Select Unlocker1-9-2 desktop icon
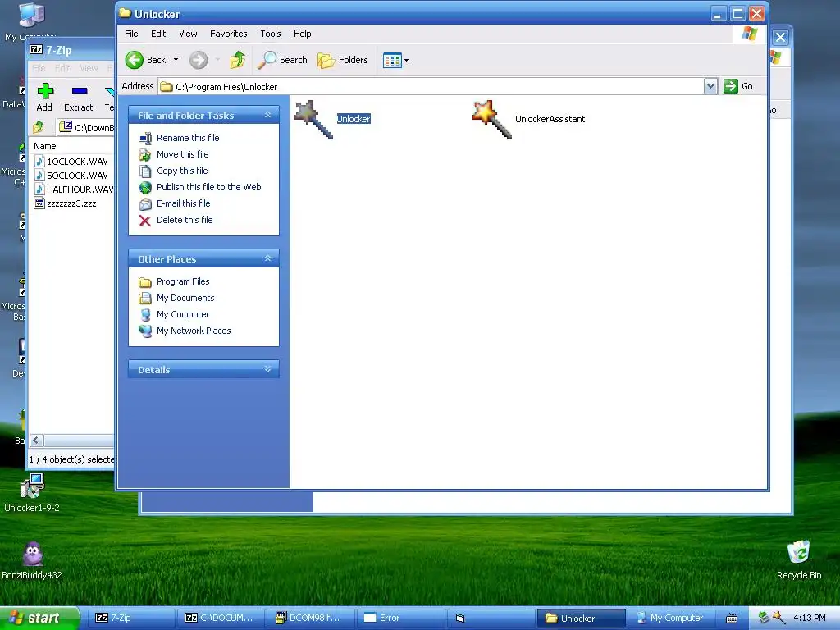This screenshot has width=840, height=630. [x=32, y=493]
